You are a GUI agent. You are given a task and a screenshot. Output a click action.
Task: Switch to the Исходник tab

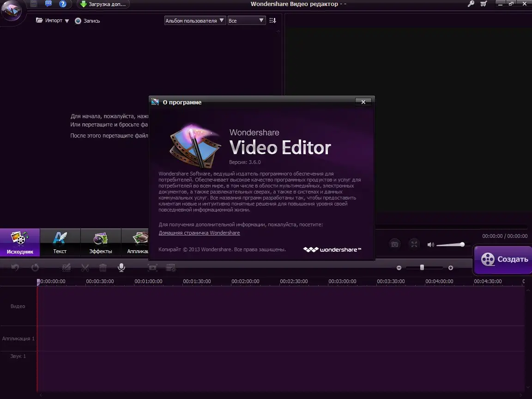coord(20,242)
